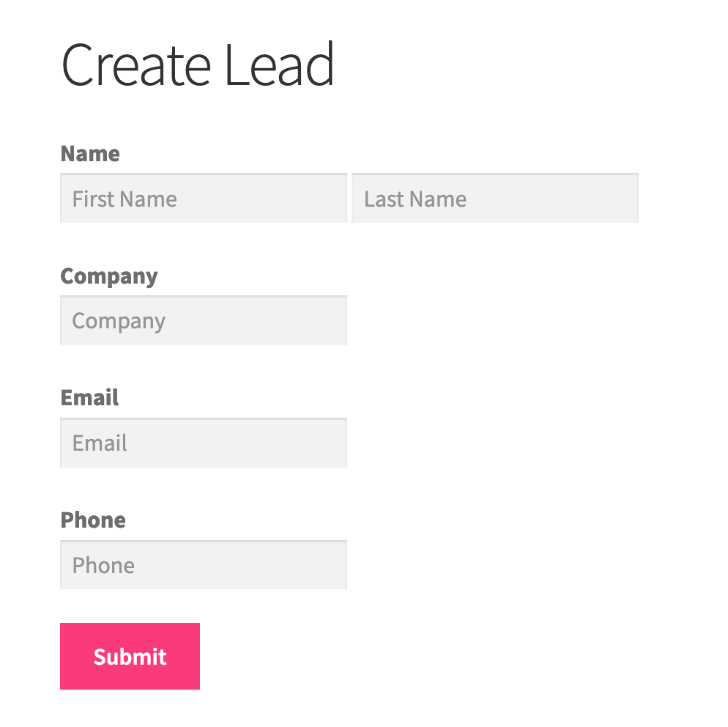This screenshot has height=727, width=728.
Task: Click the First Name input field
Action: [204, 198]
